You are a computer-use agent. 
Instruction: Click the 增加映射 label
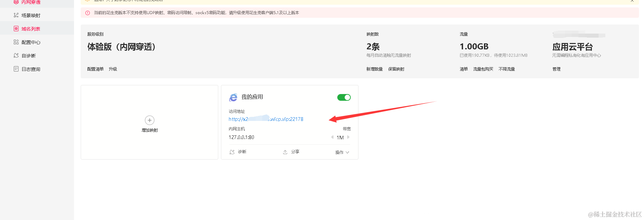click(x=150, y=130)
